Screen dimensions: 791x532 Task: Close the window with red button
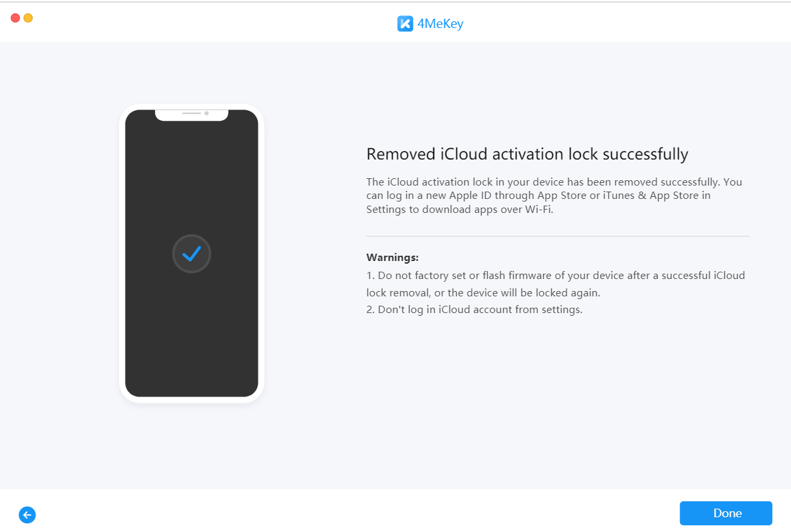[15, 18]
